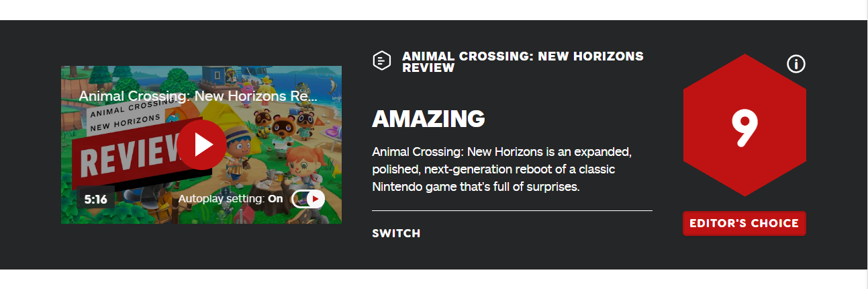Open the Animal Crossing: New Horizons Review title
This screenshot has height=289, width=868.
pyautogui.click(x=522, y=62)
